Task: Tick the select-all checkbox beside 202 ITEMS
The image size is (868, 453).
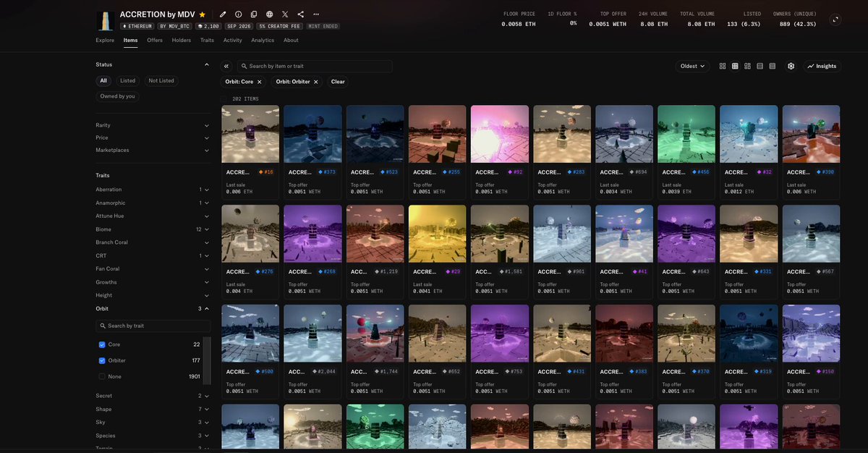Action: (224, 98)
